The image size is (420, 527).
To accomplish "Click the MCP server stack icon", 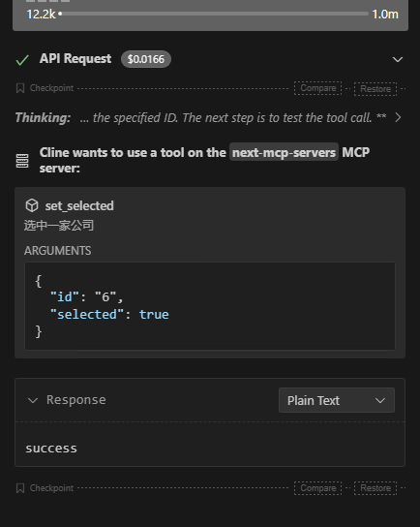I will click(x=22, y=161).
